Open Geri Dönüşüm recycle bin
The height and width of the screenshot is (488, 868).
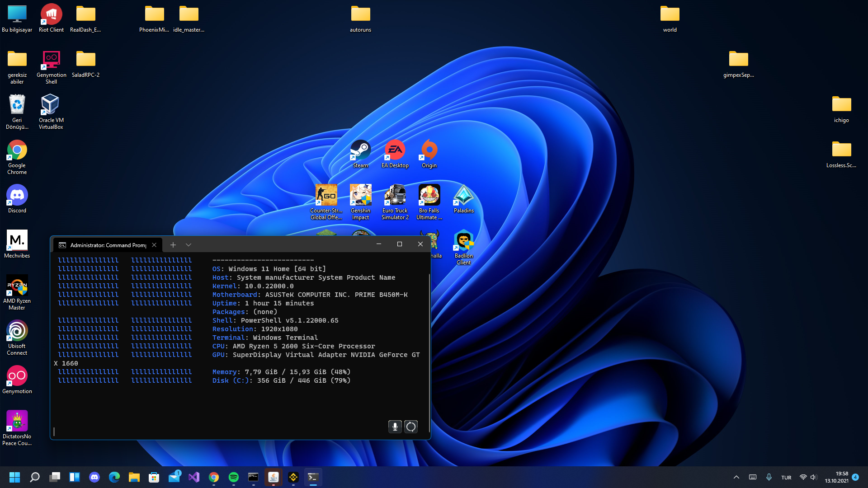point(17,112)
